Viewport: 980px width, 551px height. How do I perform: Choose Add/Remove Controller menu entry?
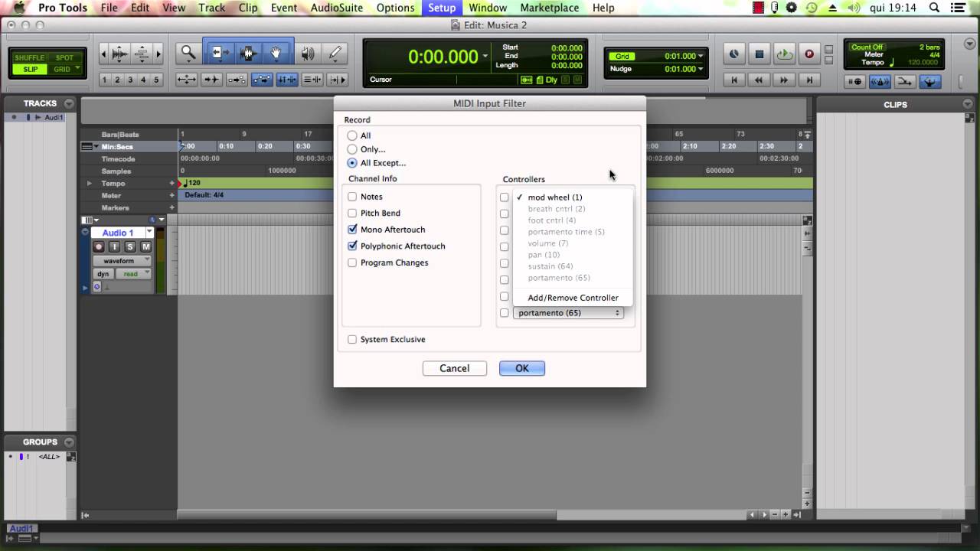click(573, 298)
